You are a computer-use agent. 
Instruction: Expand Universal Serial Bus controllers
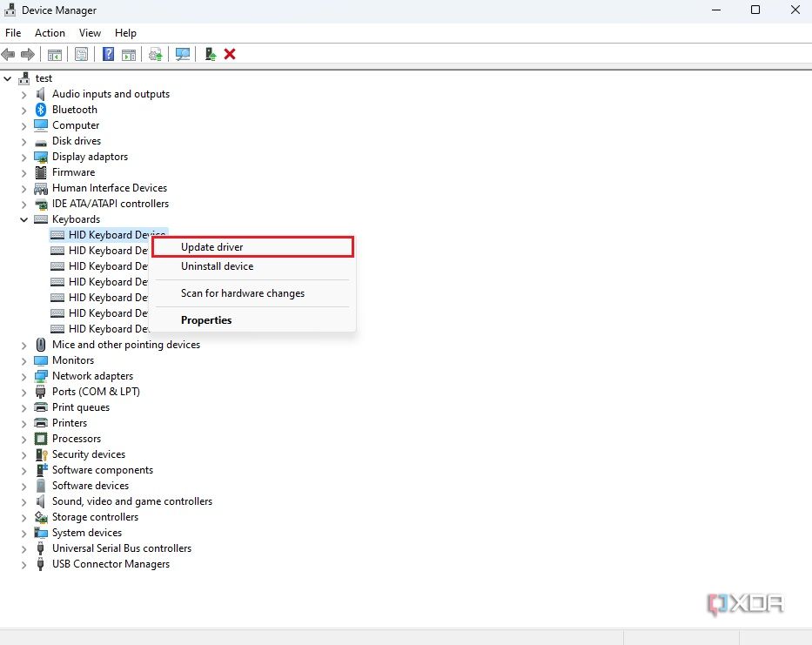click(23, 548)
